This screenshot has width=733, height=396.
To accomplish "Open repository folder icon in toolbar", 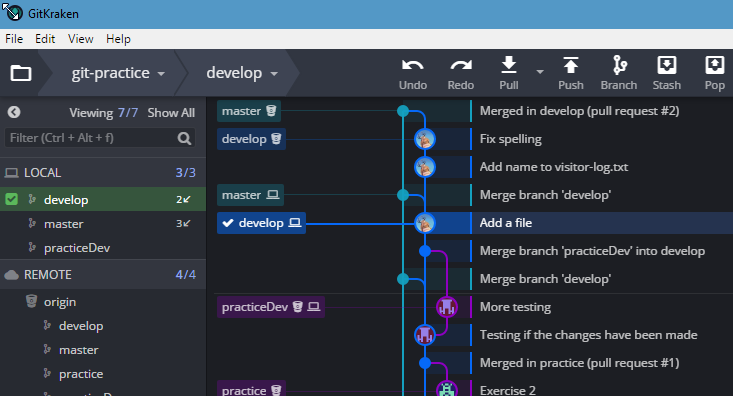I will (21, 73).
